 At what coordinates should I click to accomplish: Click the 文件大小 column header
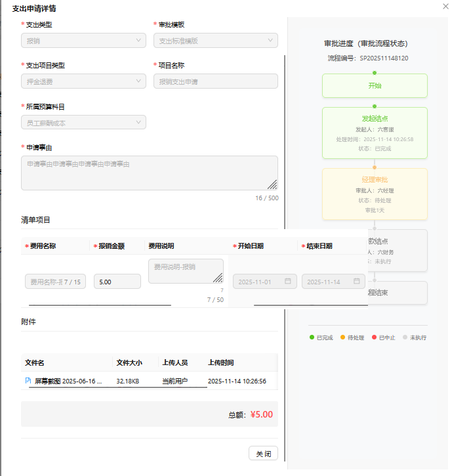coord(129,362)
